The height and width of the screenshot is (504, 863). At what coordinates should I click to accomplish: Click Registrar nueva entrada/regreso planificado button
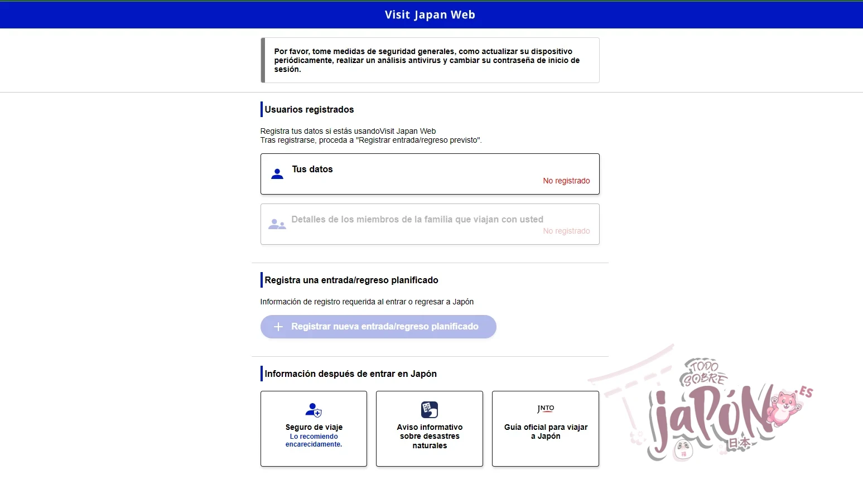(x=378, y=327)
